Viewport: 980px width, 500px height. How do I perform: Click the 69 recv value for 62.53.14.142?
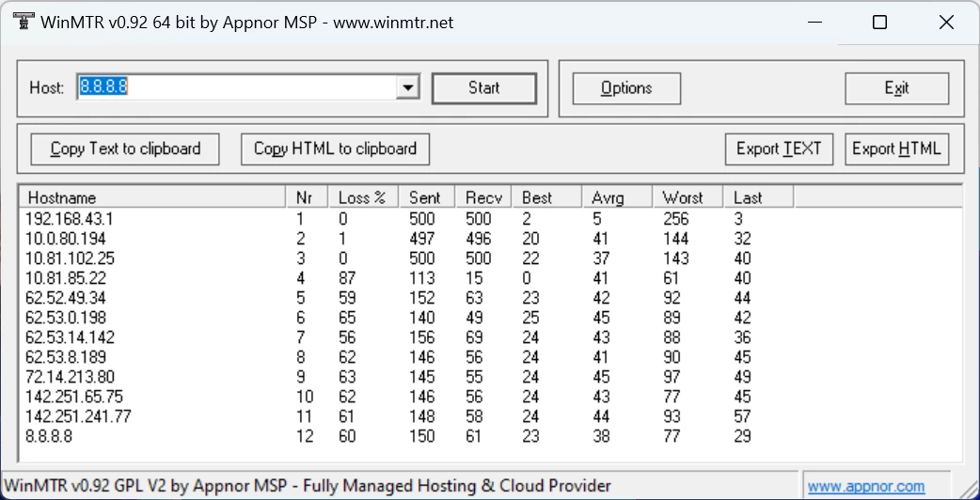coord(474,337)
